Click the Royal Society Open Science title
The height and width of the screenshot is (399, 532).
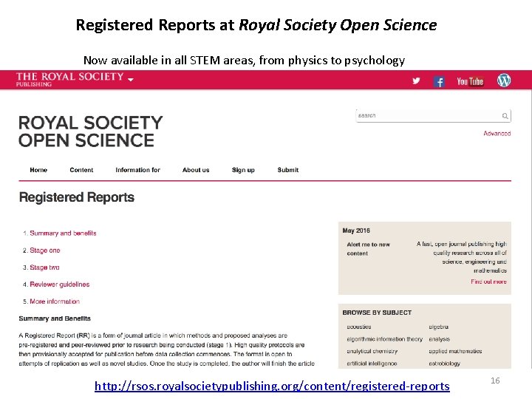[x=91, y=132]
